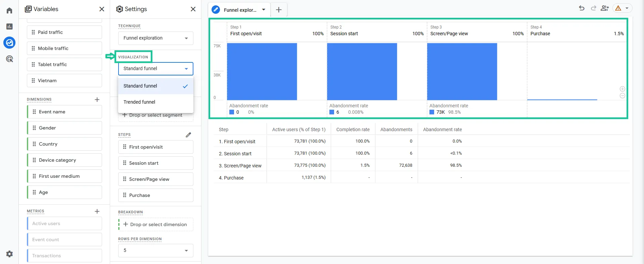Select the Device category dimension

pos(64,160)
